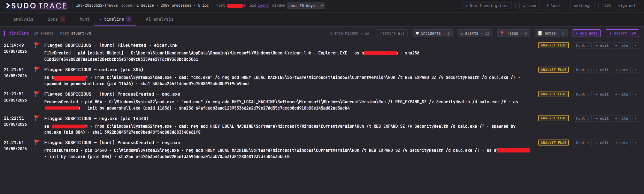Dismiss the reg.exe (pid 14340) event with ×
The height and width of the screenshot is (194, 644).
(x=636, y=118)
